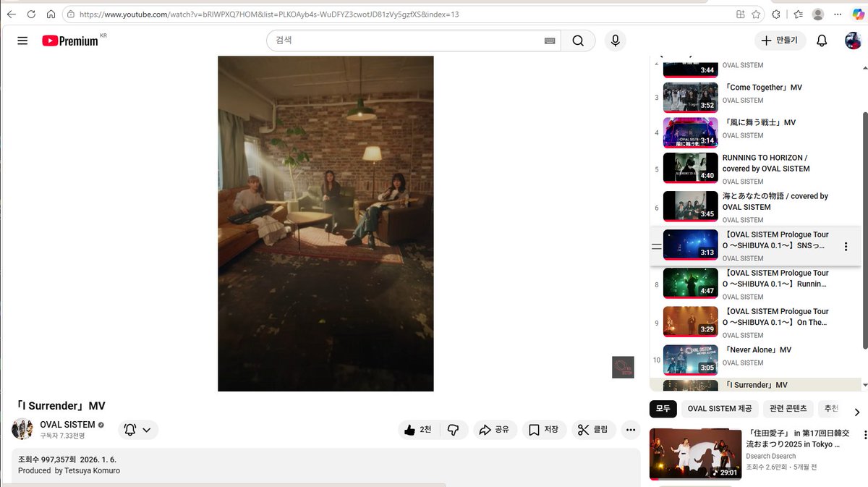Screen dimensions: 868x487
Task: Play the 4:47 SHIBUYA 0.1 Runnin video
Action: tap(755, 284)
